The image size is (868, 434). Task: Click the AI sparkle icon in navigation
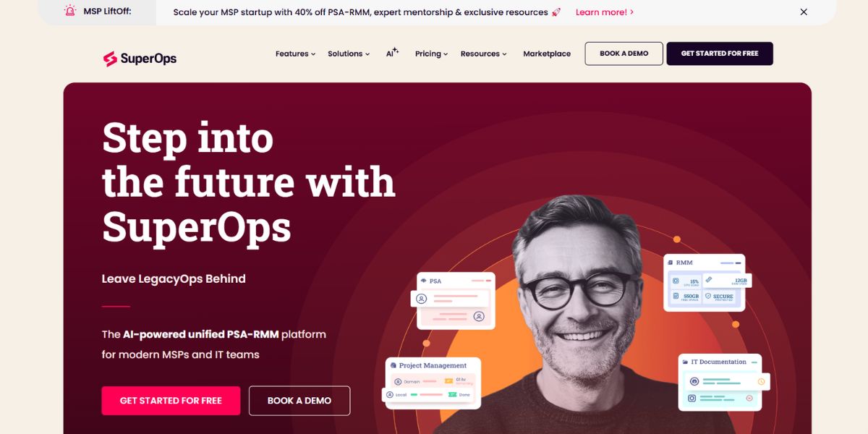(x=396, y=51)
